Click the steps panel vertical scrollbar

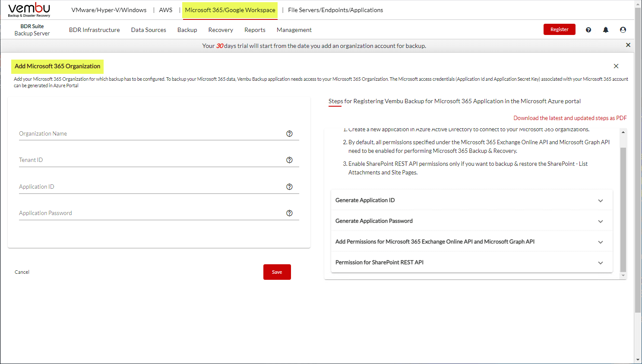tap(623, 209)
